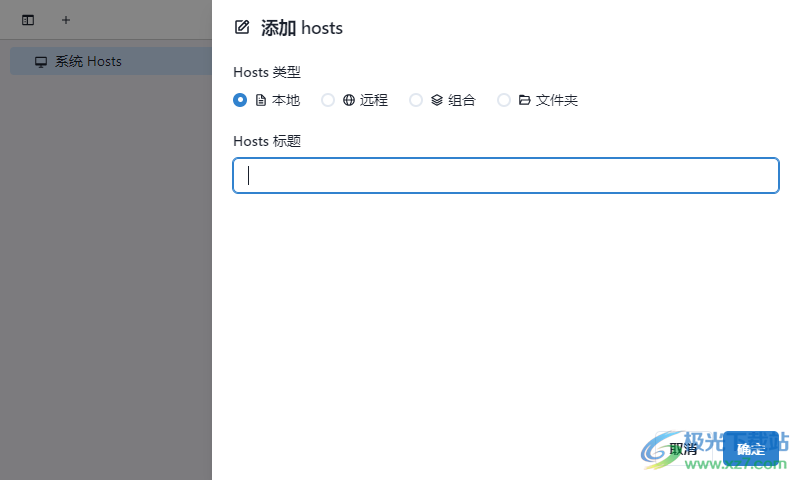The width and height of the screenshot is (800, 480).
Task: Click the edit icon beside 添加 hosts
Action: click(x=242, y=27)
